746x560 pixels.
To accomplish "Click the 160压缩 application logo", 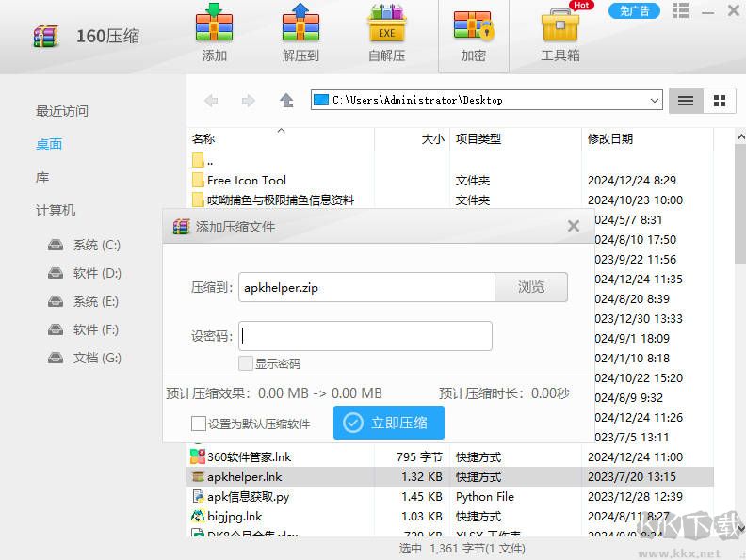I will pos(45,36).
